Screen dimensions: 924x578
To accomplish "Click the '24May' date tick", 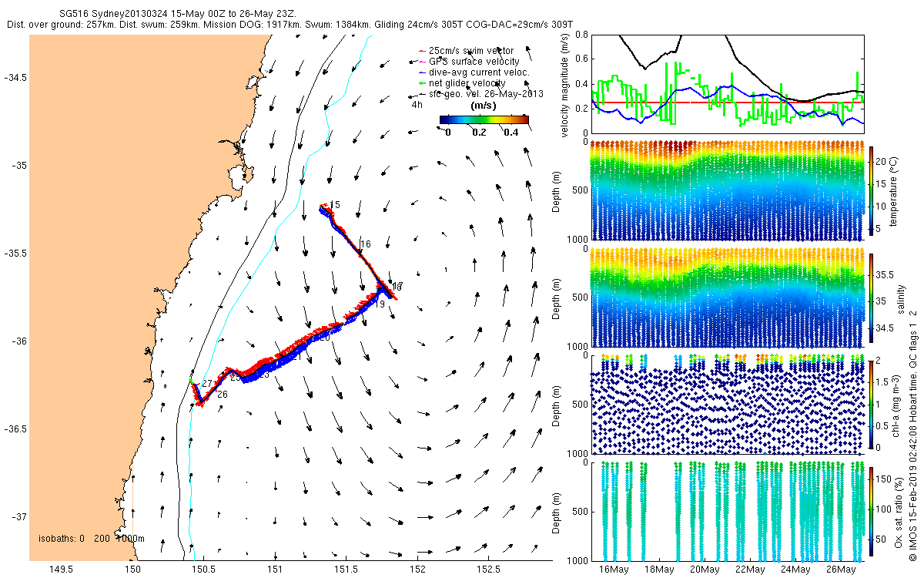I will [795, 570].
